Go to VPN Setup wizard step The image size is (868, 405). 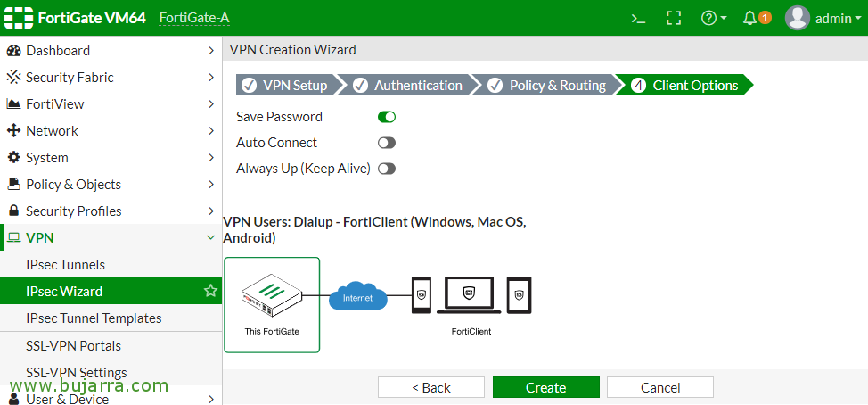click(x=285, y=86)
